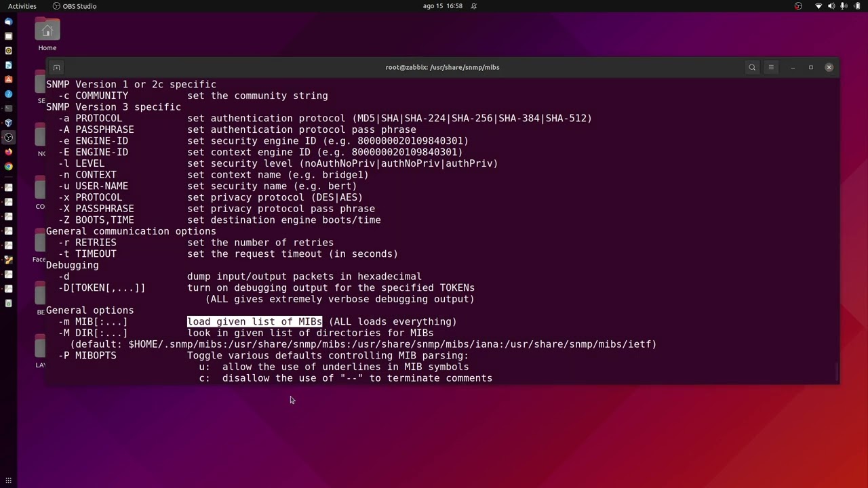The height and width of the screenshot is (488, 868).
Task: Launch Google Chrome from the dock
Action: pos(8,166)
